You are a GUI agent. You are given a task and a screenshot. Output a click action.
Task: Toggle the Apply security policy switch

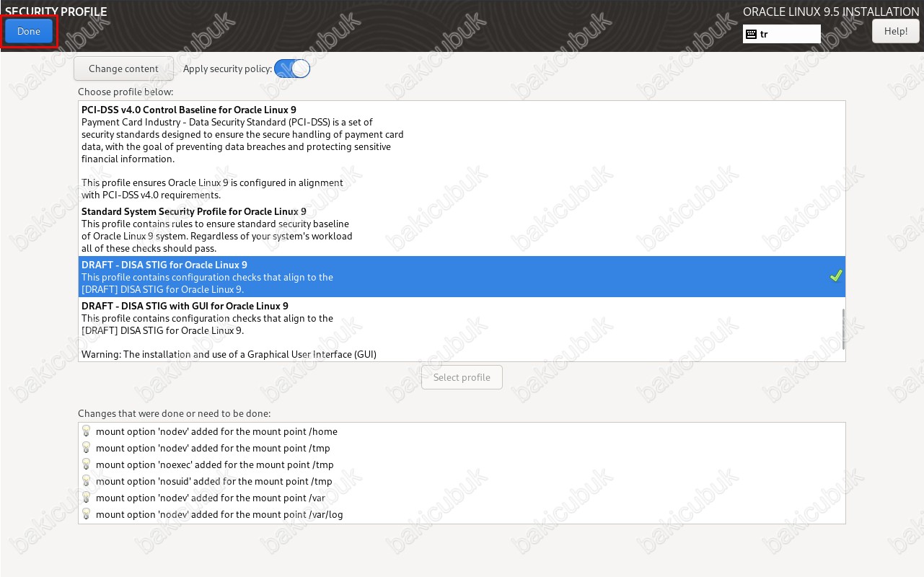pyautogui.click(x=292, y=69)
